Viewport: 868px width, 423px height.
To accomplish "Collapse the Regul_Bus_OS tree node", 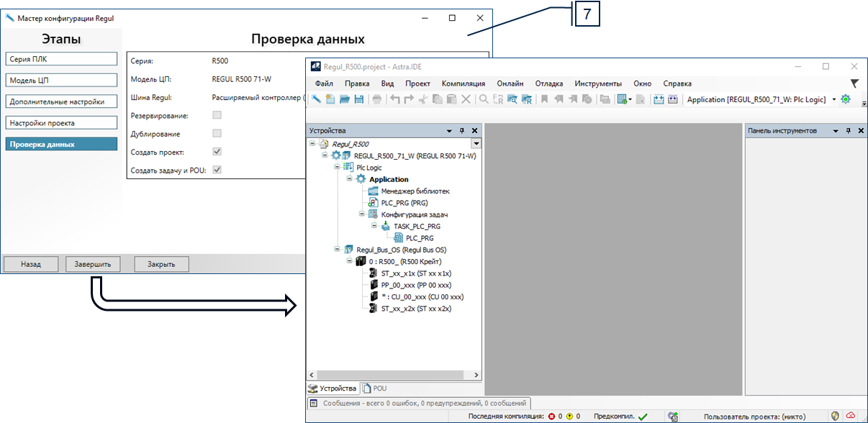I will point(337,250).
